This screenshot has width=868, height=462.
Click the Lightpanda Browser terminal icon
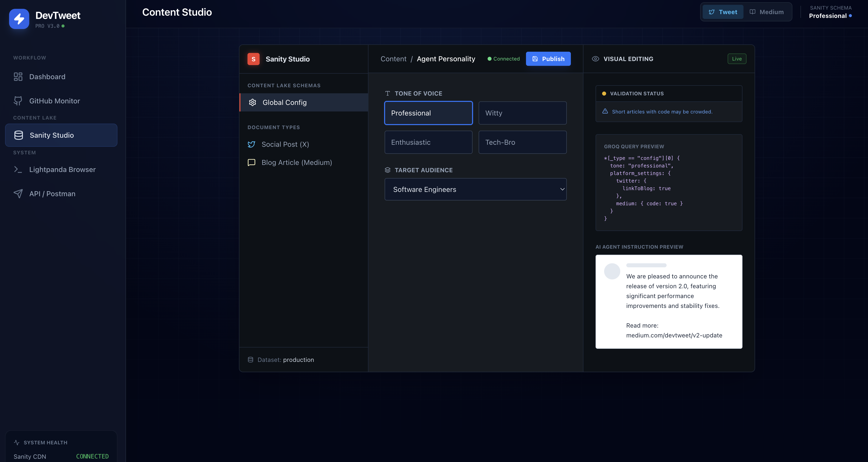18,170
